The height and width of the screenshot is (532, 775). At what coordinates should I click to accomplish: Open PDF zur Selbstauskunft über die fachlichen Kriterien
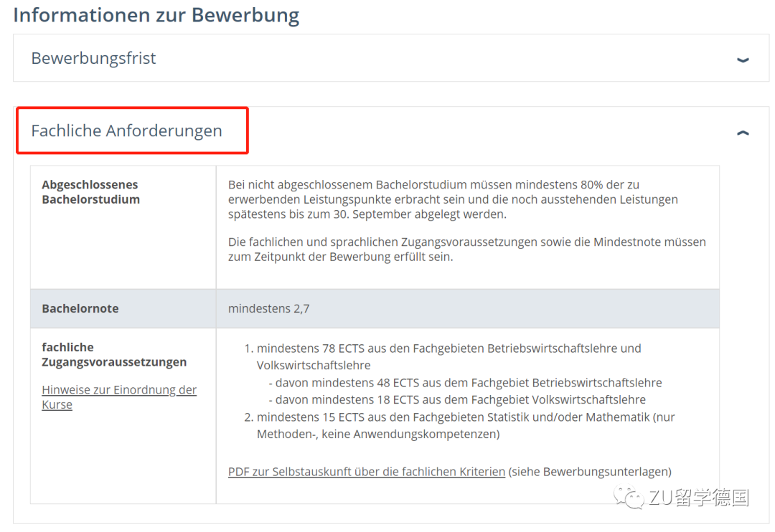pyautogui.click(x=366, y=472)
